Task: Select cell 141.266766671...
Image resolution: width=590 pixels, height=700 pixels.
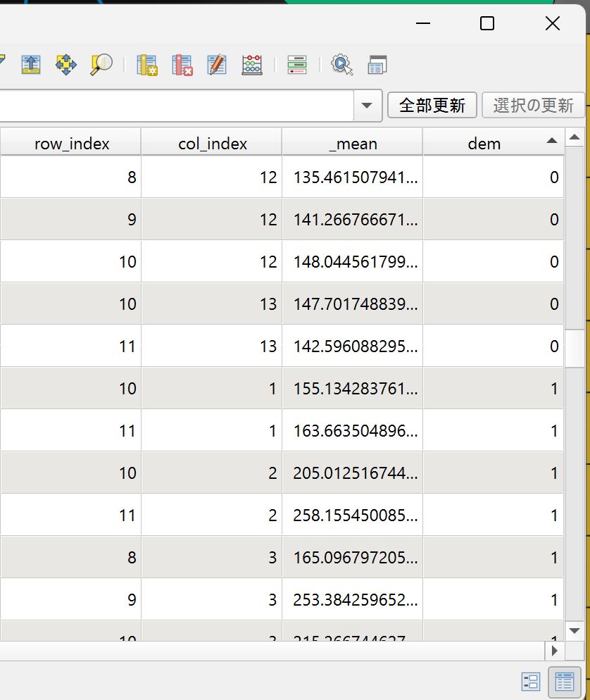Action: (353, 220)
